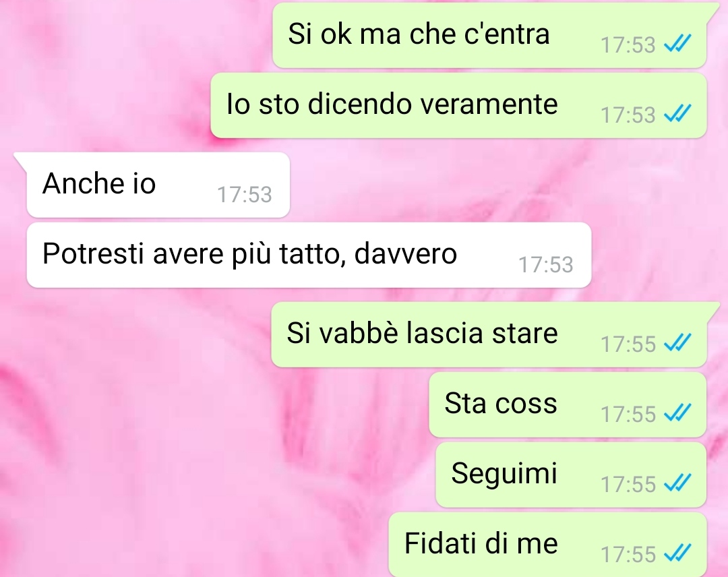Tap the blue read ticks on 'Si ok ma che c'entra'
This screenshot has width=728, height=577.
pyautogui.click(x=678, y=44)
